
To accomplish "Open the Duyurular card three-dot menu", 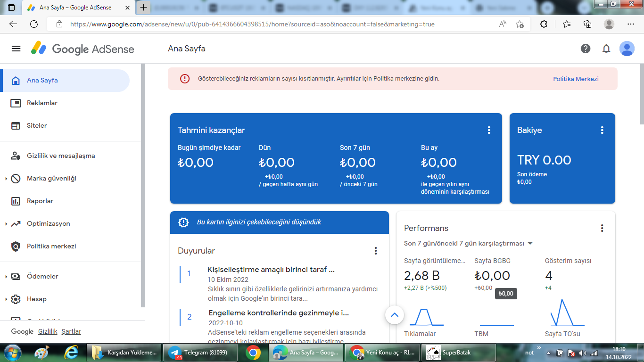I will [x=376, y=251].
